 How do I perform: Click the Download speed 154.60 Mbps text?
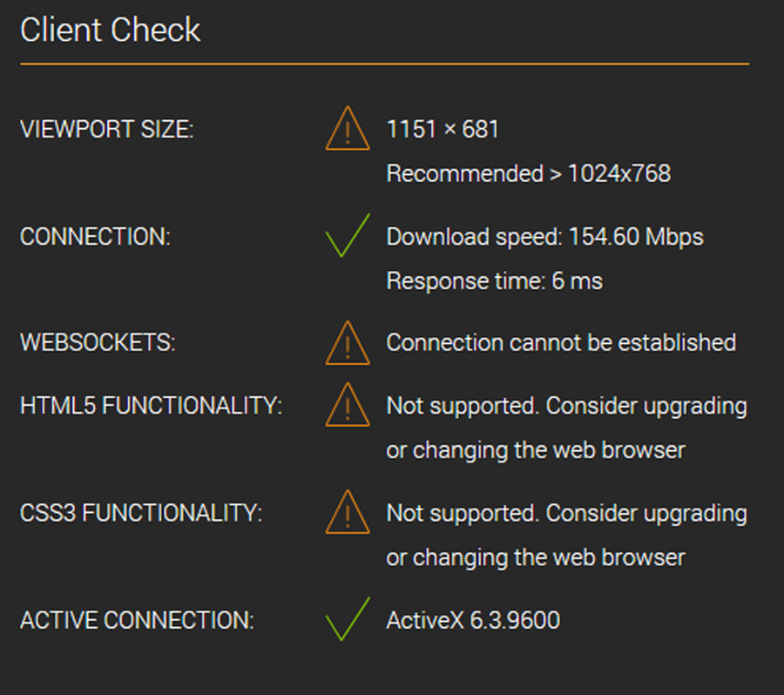click(545, 237)
